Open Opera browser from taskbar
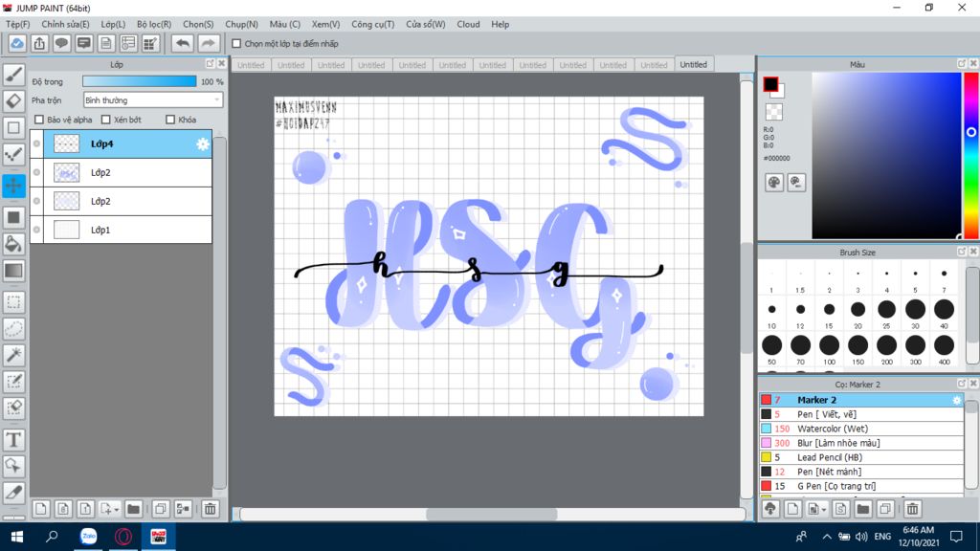 (123, 537)
